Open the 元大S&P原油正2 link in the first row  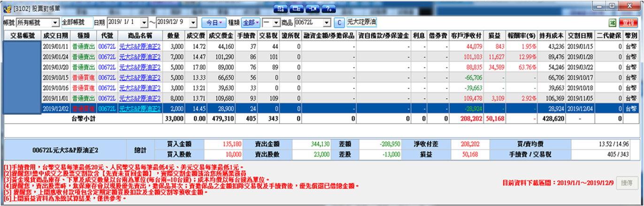(x=139, y=46)
